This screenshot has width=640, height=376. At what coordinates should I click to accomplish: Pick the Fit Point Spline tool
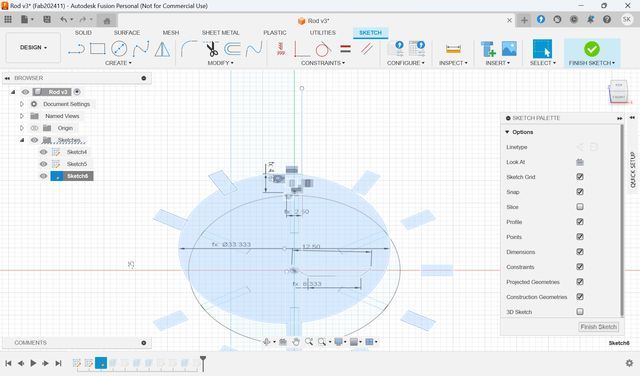click(x=141, y=49)
